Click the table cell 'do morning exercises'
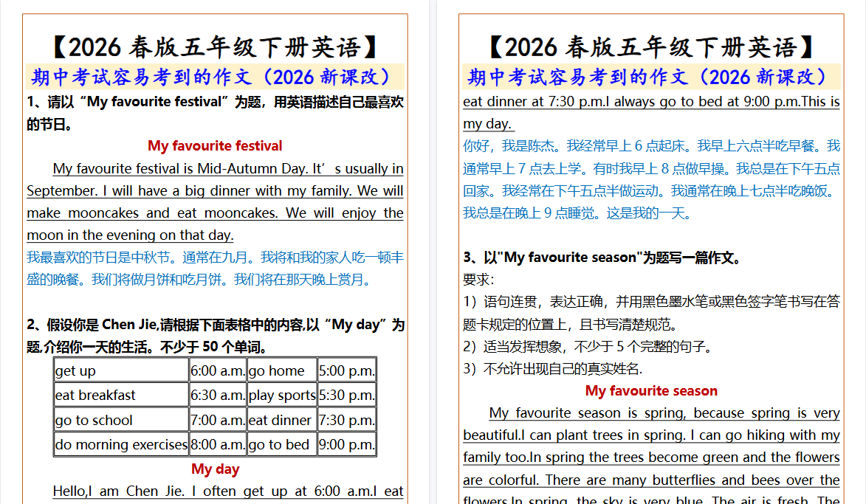Screen dimensions: 866x504 point(121,444)
